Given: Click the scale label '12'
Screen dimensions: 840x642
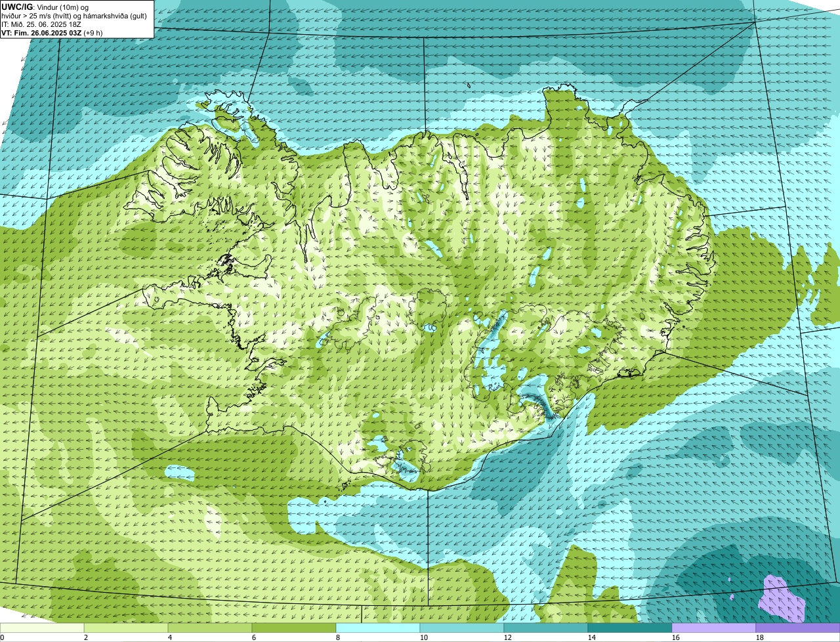Looking at the screenshot, I should (x=508, y=637).
